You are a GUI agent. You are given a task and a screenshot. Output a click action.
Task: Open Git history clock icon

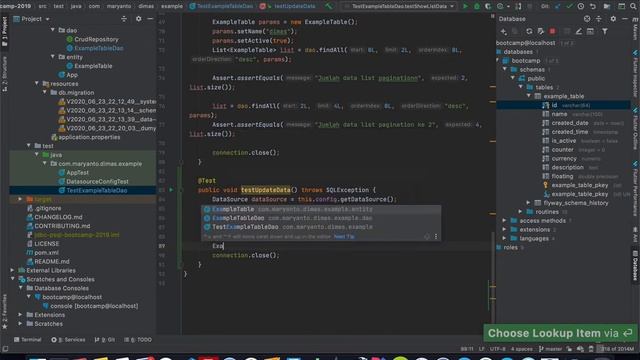point(581,6)
